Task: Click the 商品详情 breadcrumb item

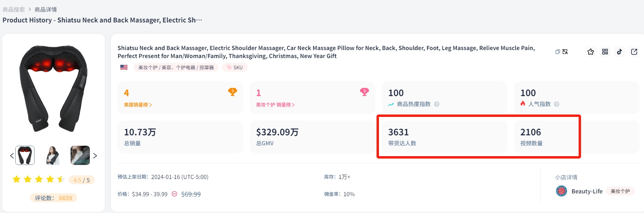Action: 46,10
